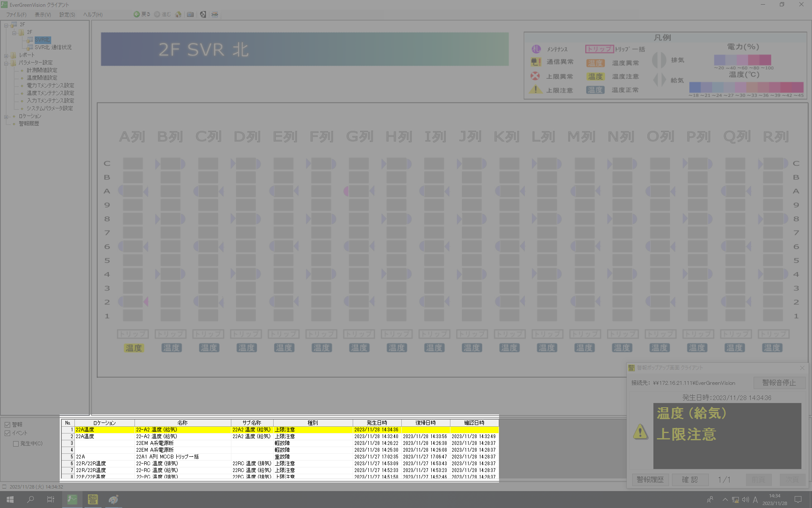The height and width of the screenshot is (508, 812).
Task: Click the network status tray icon
Action: tap(735, 500)
